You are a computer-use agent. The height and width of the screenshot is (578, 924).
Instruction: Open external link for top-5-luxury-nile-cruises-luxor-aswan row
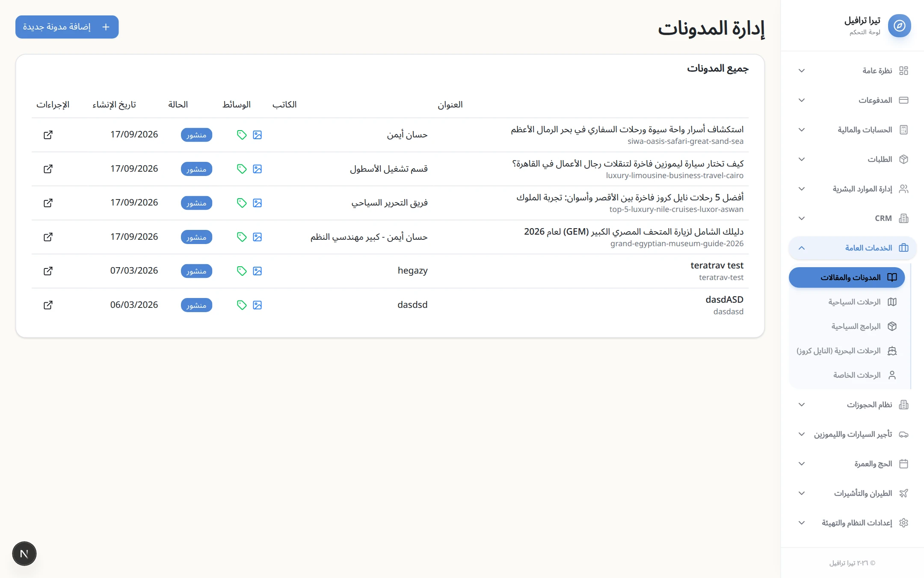click(x=48, y=203)
